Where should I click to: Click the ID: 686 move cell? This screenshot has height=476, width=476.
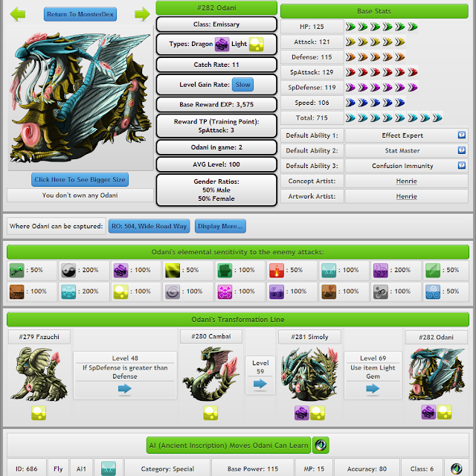click(x=27, y=469)
